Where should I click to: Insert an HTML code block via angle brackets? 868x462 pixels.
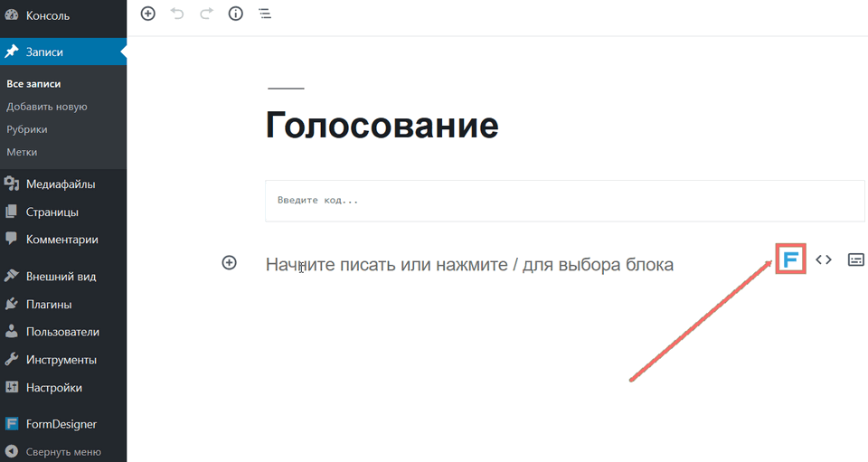click(x=824, y=259)
